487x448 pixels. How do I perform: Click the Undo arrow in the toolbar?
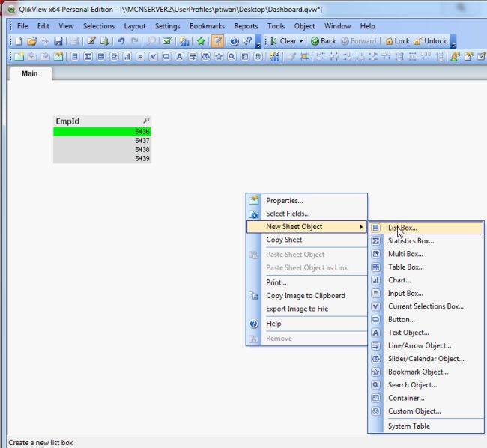121,41
